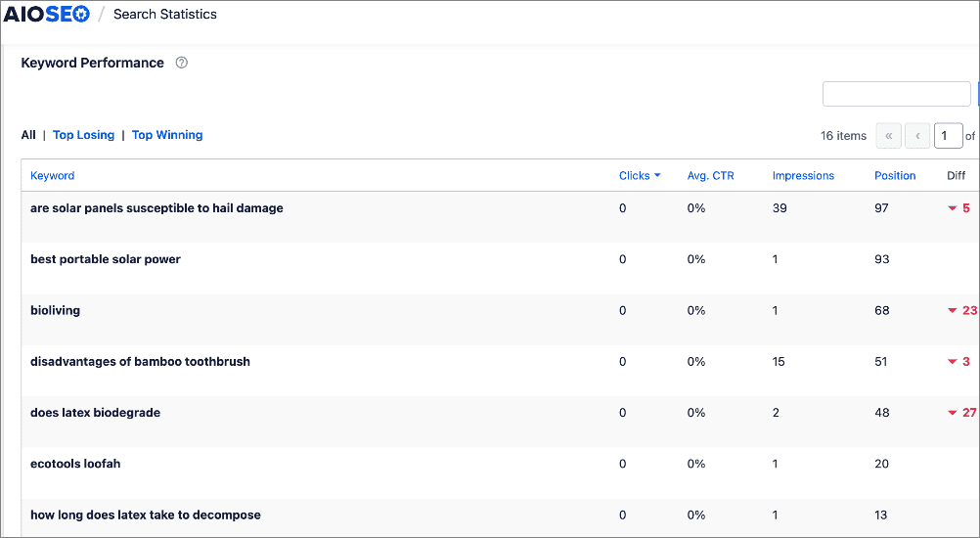
Task: Select the All filter tab
Action: [28, 135]
